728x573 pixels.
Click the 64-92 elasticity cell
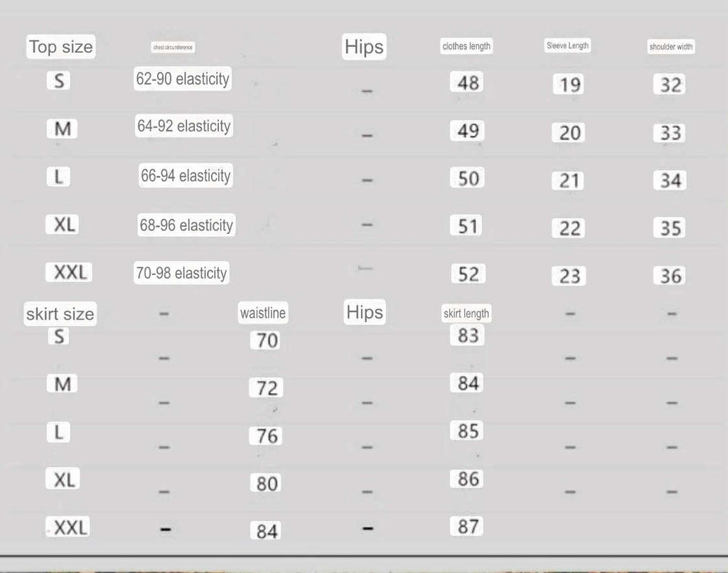pyautogui.click(x=184, y=126)
